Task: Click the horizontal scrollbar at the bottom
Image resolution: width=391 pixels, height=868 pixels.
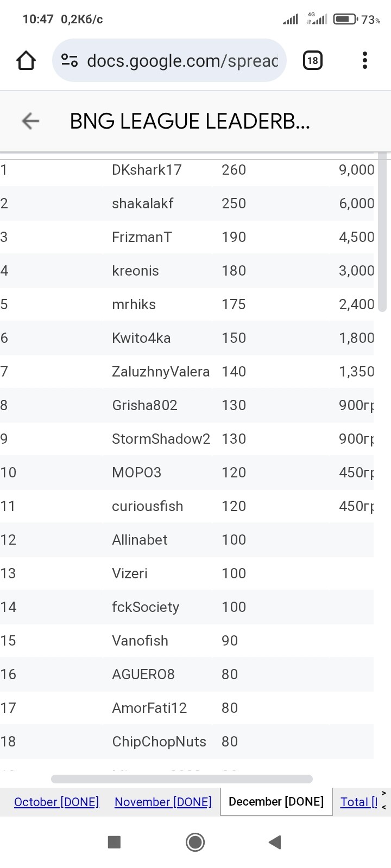Action: [182, 779]
